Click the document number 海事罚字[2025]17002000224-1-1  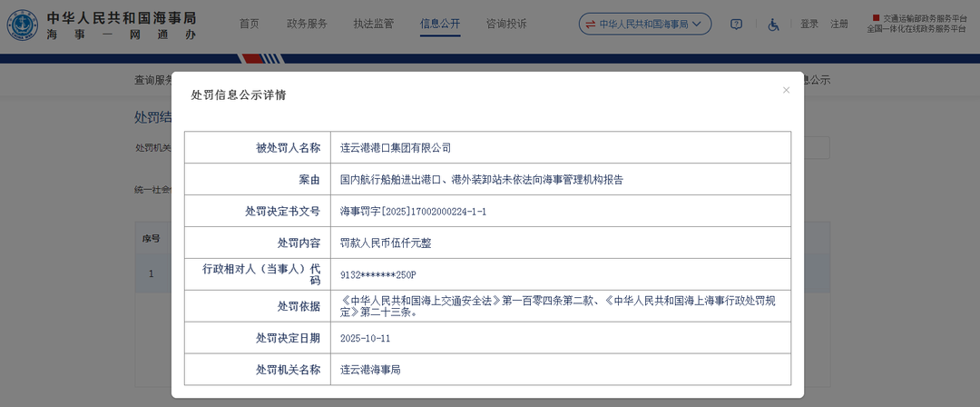point(413,211)
